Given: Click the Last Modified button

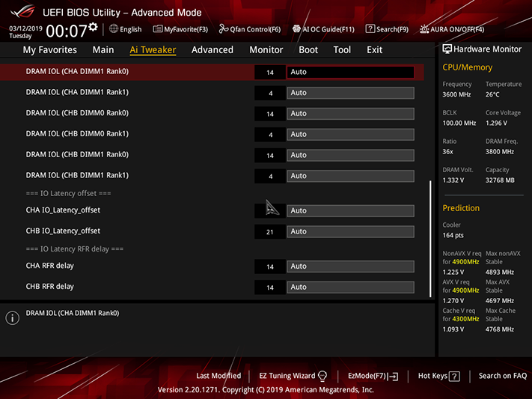Looking at the screenshot, I should 218,376.
